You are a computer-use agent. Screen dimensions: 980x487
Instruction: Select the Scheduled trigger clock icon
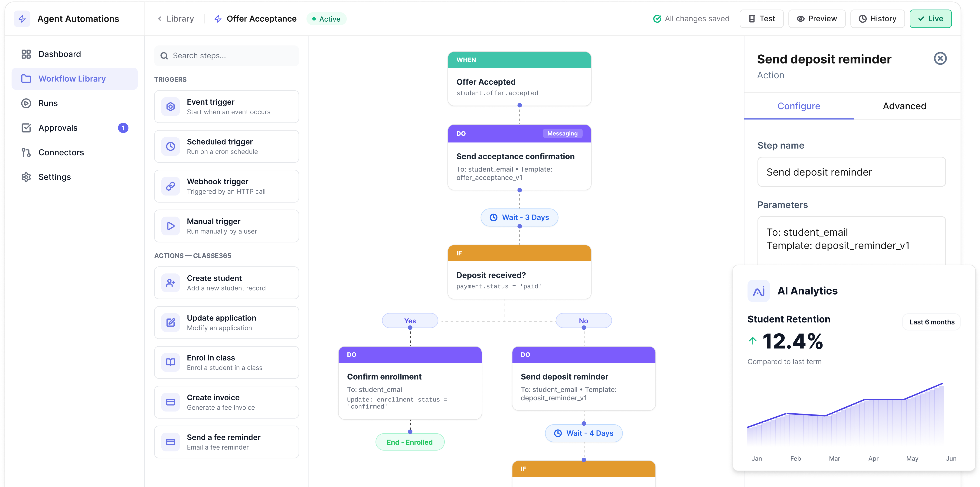[170, 146]
